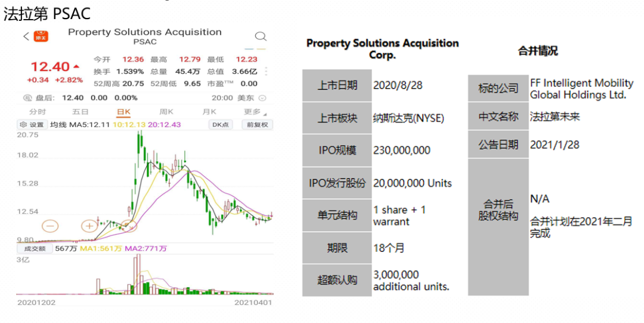Click the orange 港美 market logo icon
This screenshot has width=644, height=323.
[41, 36]
